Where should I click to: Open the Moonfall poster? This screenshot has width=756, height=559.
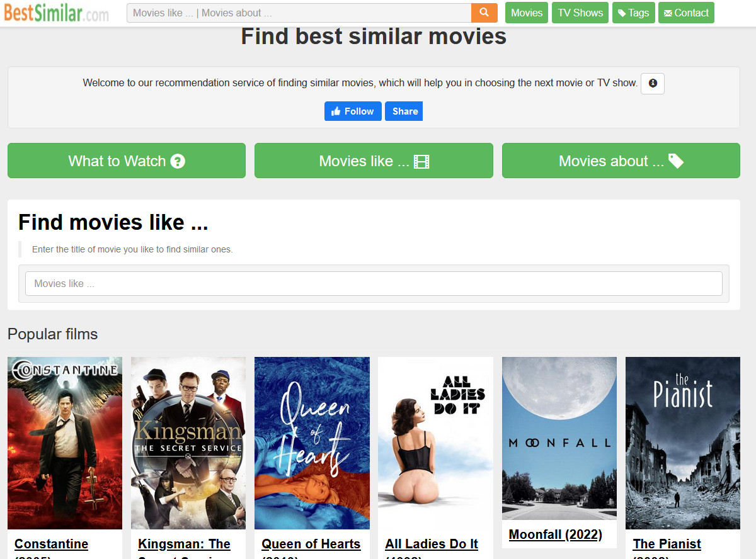[559, 438]
